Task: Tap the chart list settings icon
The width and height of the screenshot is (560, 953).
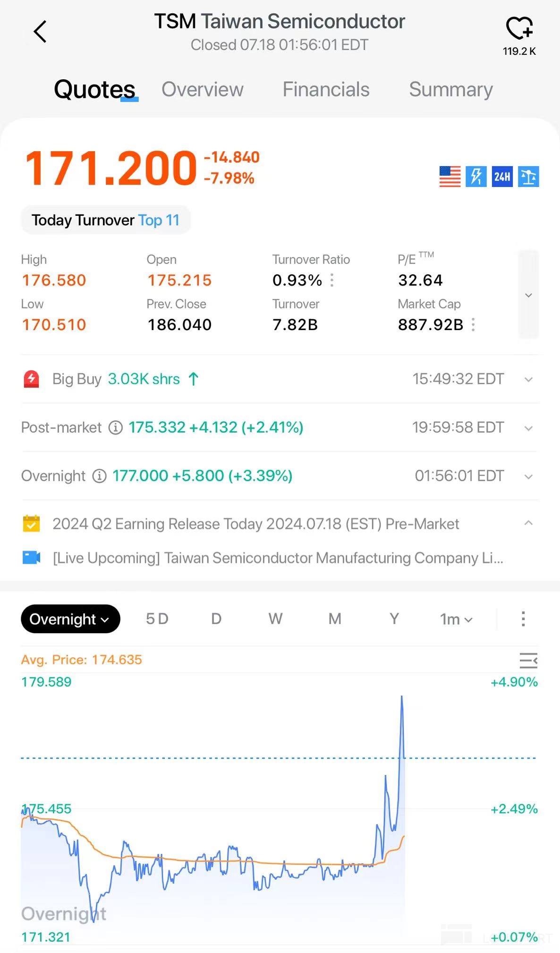Action: point(528,660)
